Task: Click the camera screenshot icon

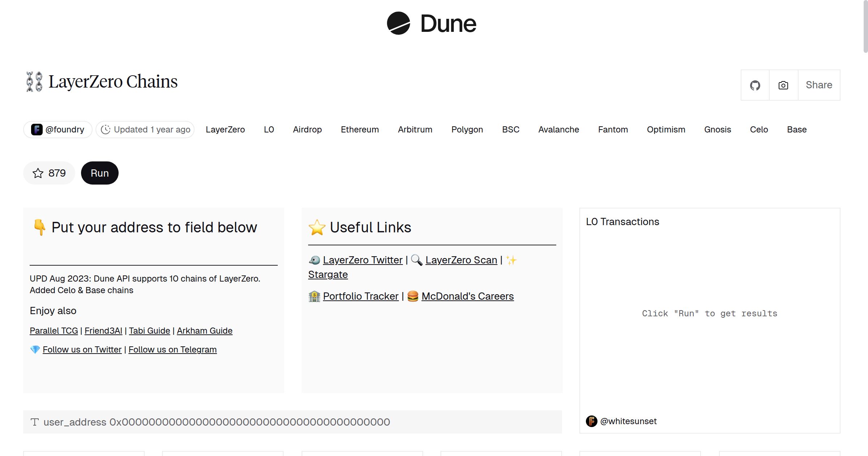Action: pos(783,85)
